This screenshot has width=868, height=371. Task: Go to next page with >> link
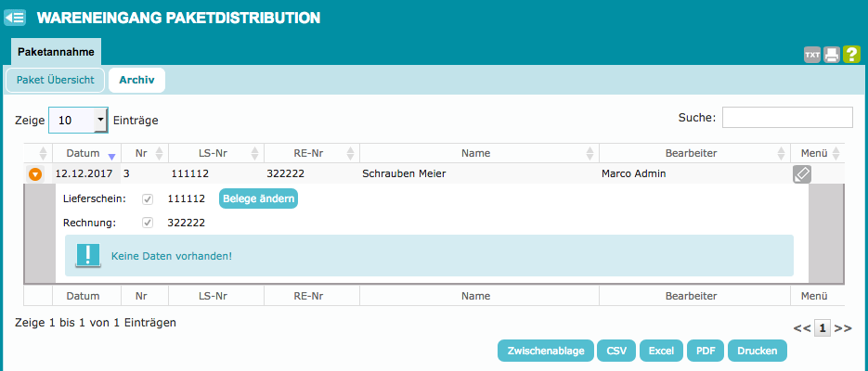click(843, 328)
